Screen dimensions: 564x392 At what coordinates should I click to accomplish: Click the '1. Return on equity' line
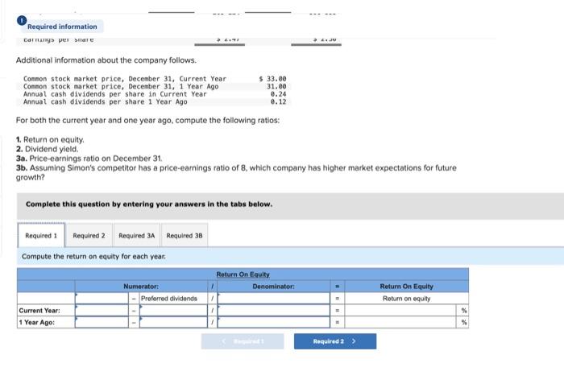click(x=50, y=139)
